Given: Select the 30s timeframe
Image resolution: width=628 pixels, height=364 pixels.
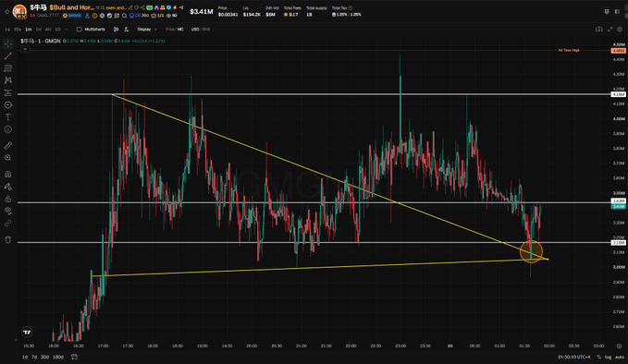Looking at the screenshot, I should click(x=18, y=30).
